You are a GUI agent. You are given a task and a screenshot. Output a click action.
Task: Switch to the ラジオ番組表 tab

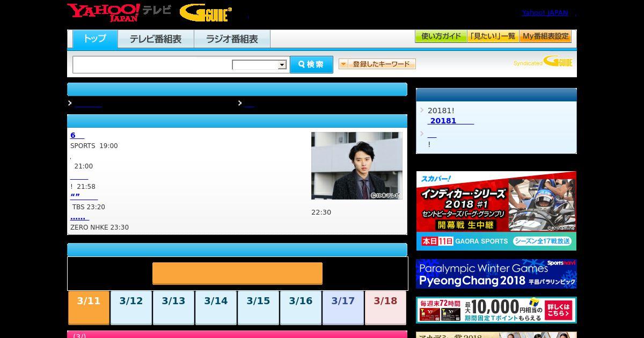click(232, 39)
